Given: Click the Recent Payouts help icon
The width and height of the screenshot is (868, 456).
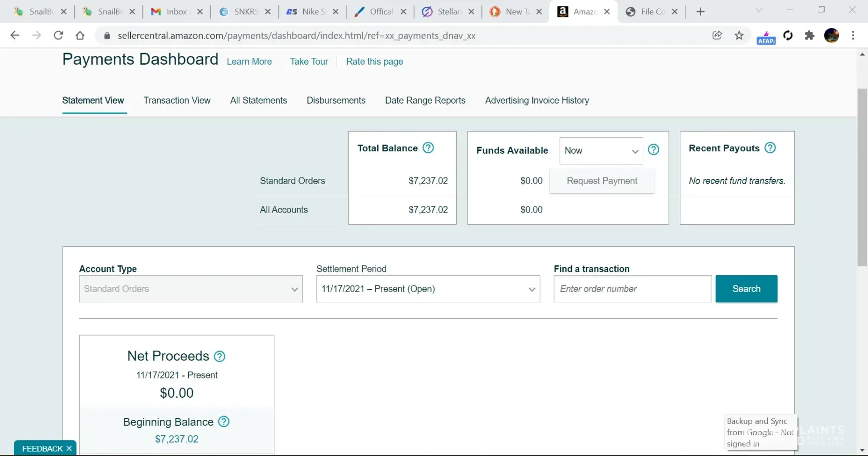Looking at the screenshot, I should [x=770, y=148].
